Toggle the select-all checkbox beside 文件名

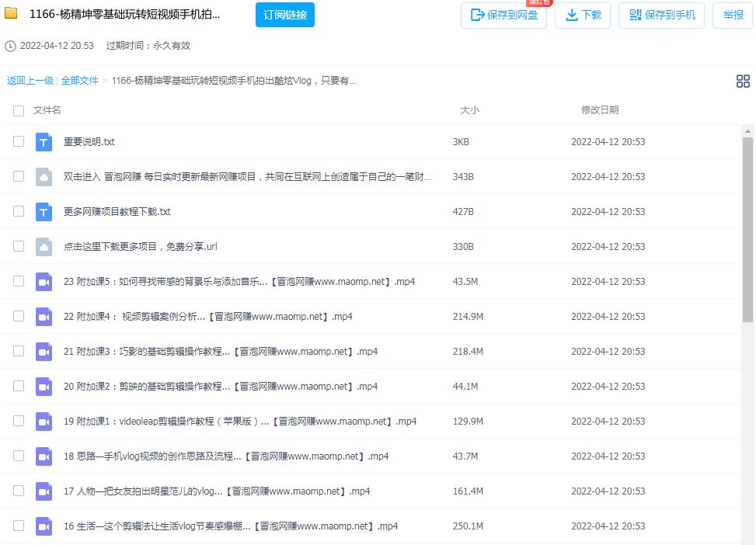pyautogui.click(x=19, y=111)
